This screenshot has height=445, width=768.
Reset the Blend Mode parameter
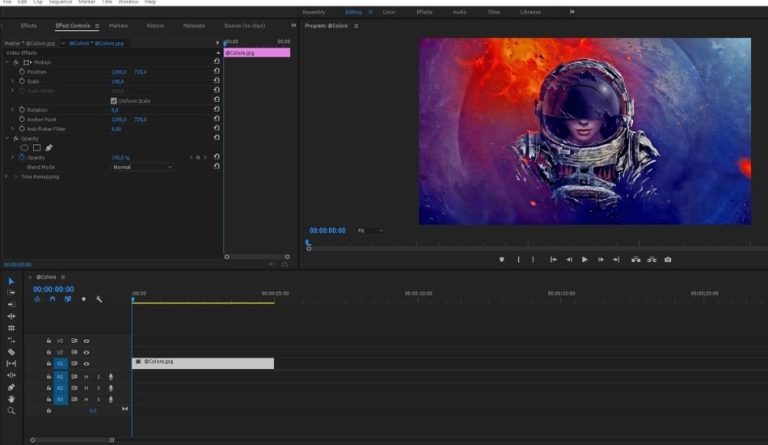point(216,166)
